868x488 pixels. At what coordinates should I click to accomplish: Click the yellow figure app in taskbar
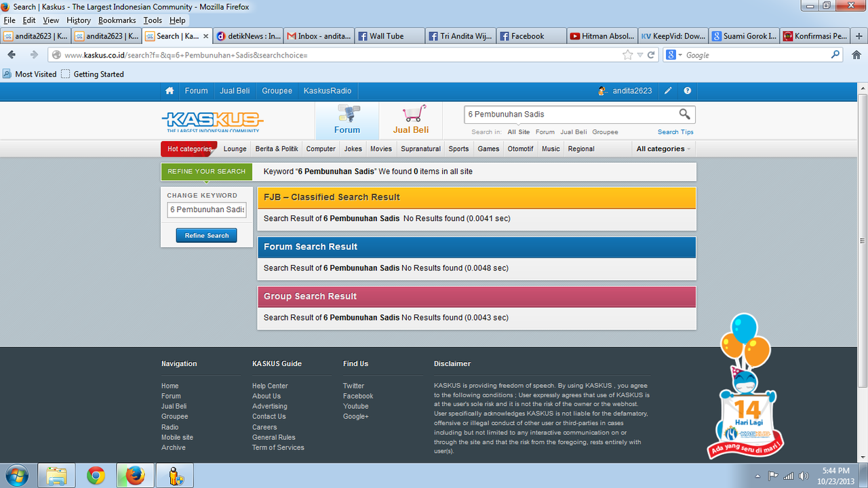click(x=175, y=476)
